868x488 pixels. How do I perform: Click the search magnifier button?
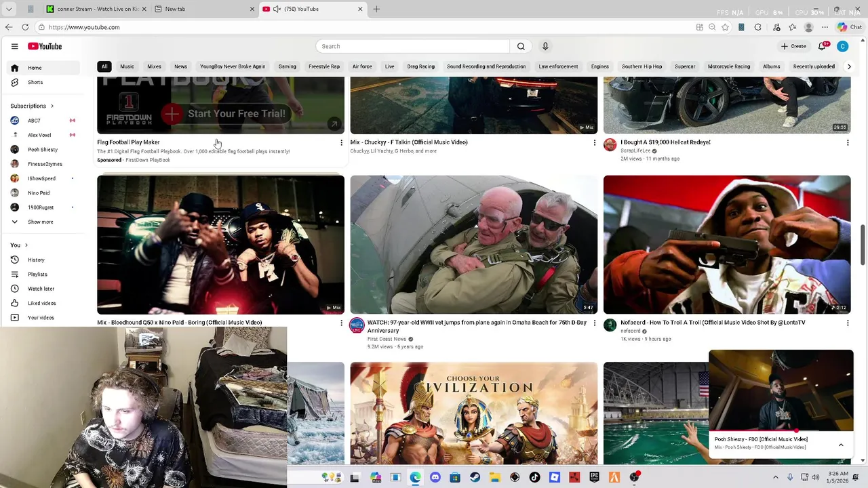coord(521,46)
